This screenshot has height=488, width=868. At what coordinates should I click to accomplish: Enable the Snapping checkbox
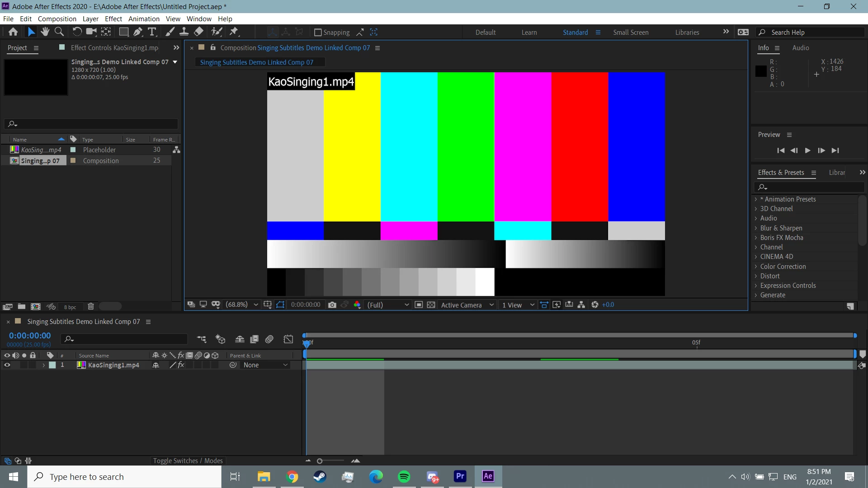click(318, 33)
